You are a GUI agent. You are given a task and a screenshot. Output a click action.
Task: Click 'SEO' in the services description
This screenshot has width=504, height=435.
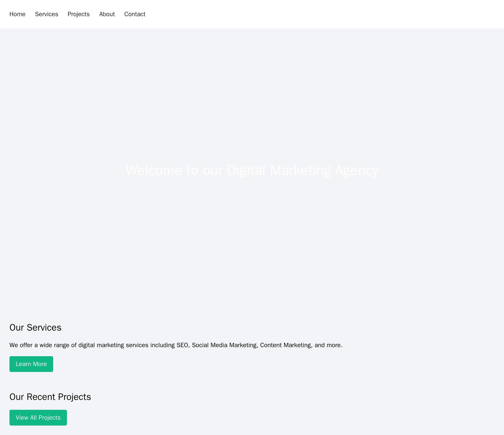182,345
